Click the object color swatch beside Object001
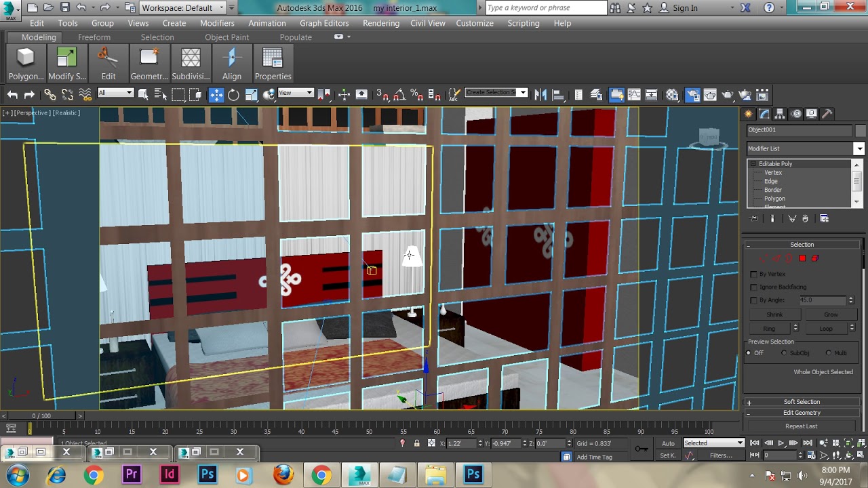Screen dimensions: 868x488 pyautogui.click(x=861, y=130)
